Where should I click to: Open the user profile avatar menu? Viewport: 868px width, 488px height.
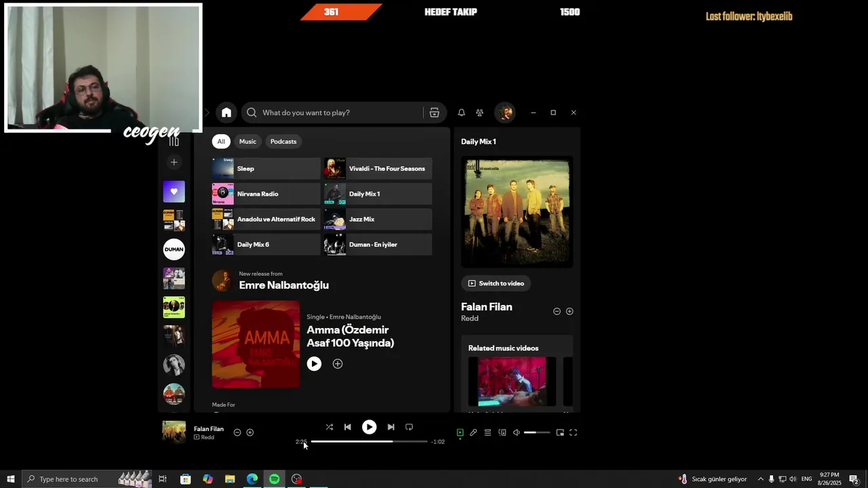(505, 113)
